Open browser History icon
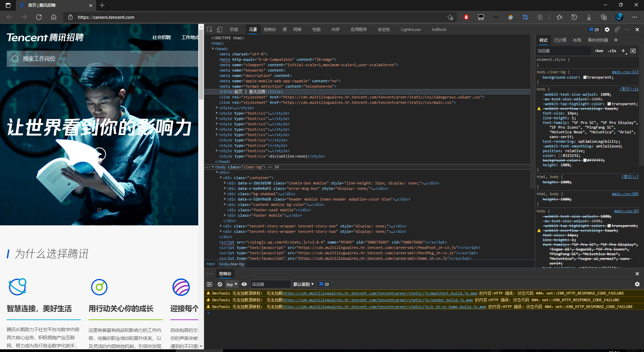The width and height of the screenshot is (644, 352). [574, 17]
